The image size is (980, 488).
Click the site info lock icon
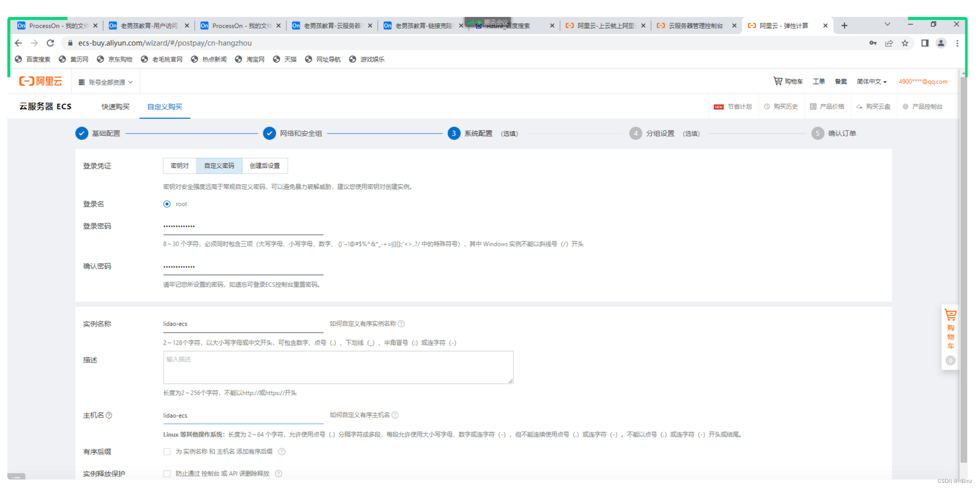click(70, 43)
